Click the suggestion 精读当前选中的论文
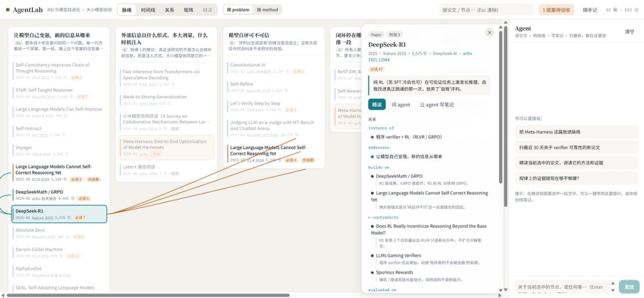This screenshot has height=298, width=644. click(x=576, y=163)
